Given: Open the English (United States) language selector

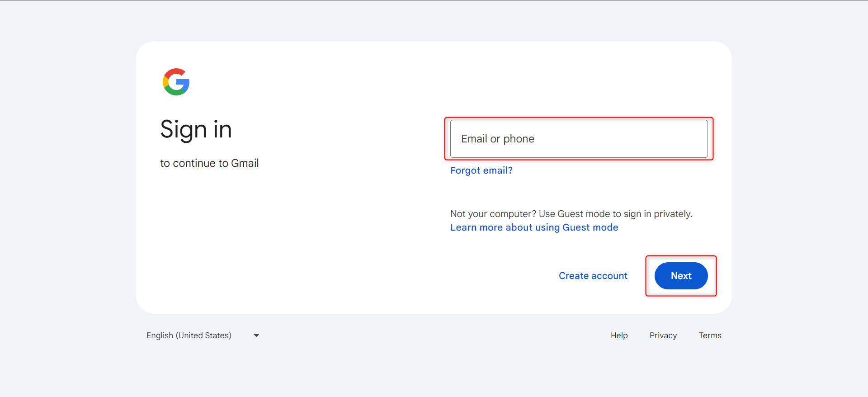Looking at the screenshot, I should [189, 336].
